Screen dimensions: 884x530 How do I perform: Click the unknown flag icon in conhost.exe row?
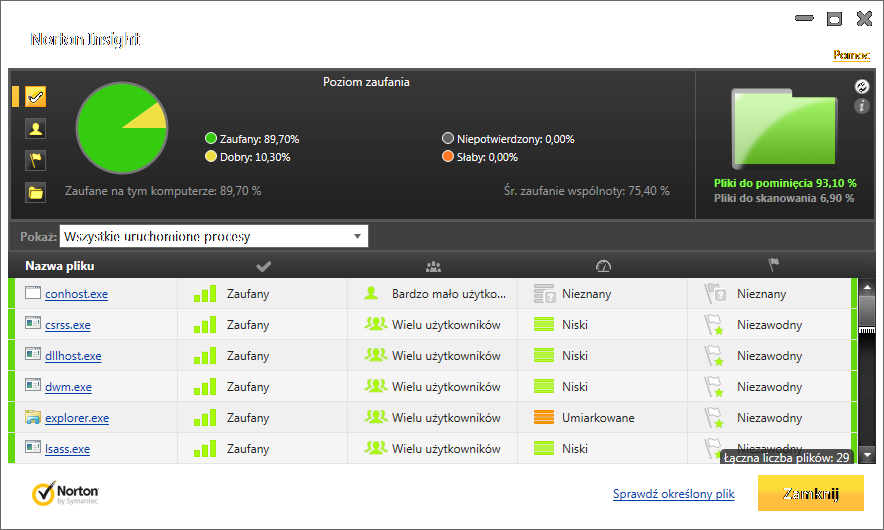pyautogui.click(x=715, y=293)
